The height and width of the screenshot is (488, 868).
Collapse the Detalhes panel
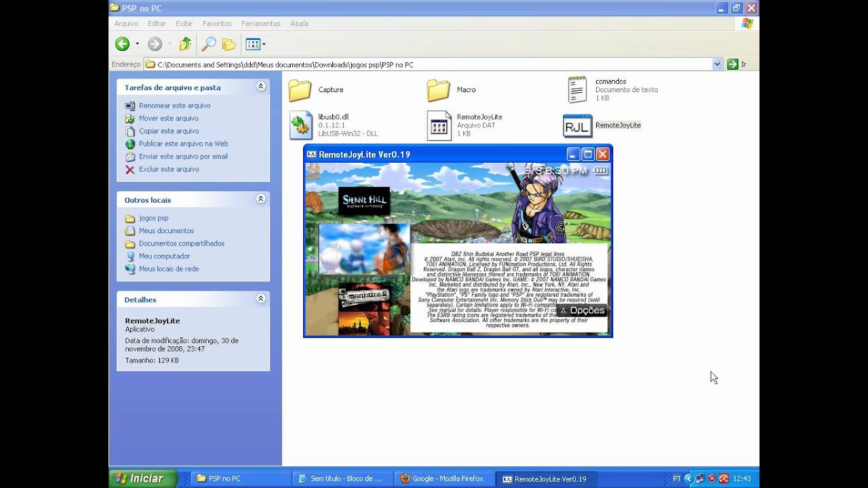tap(260, 299)
